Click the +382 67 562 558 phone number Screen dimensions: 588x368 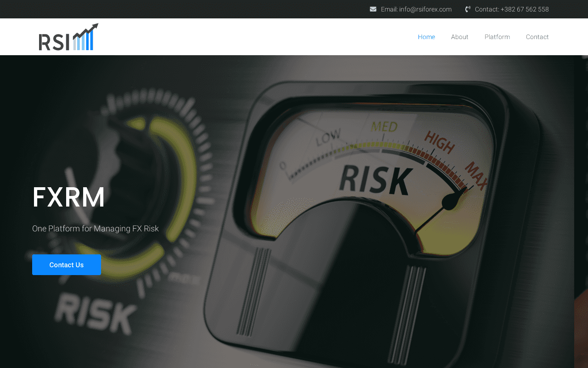tap(525, 9)
